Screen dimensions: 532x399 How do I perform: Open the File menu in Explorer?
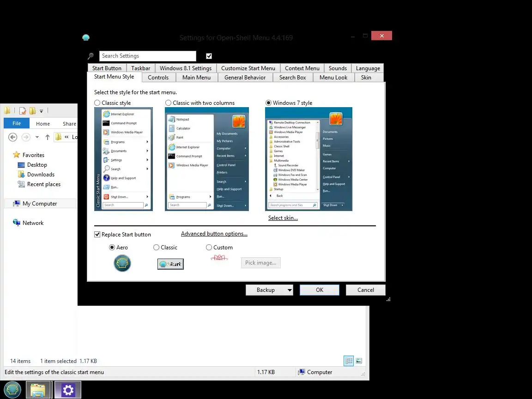pyautogui.click(x=17, y=123)
